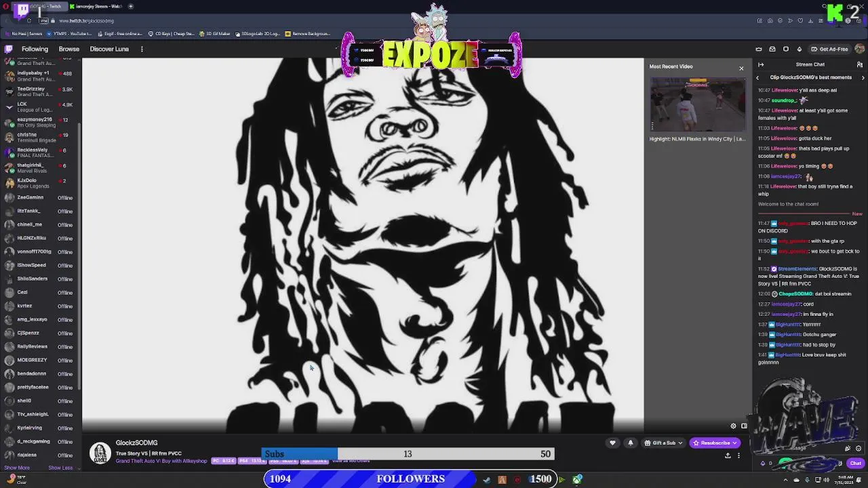Toggle follow with the heart button
Screen dimensions: 868x488
click(612, 443)
